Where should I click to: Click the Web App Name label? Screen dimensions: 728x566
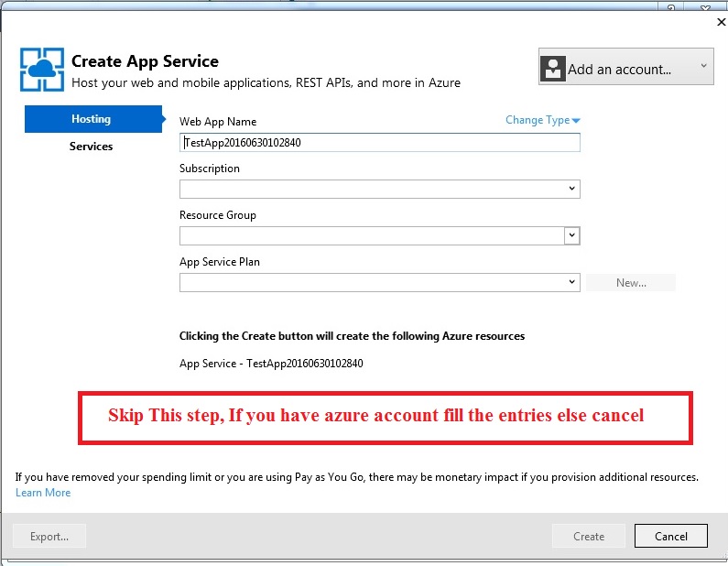pyautogui.click(x=218, y=122)
